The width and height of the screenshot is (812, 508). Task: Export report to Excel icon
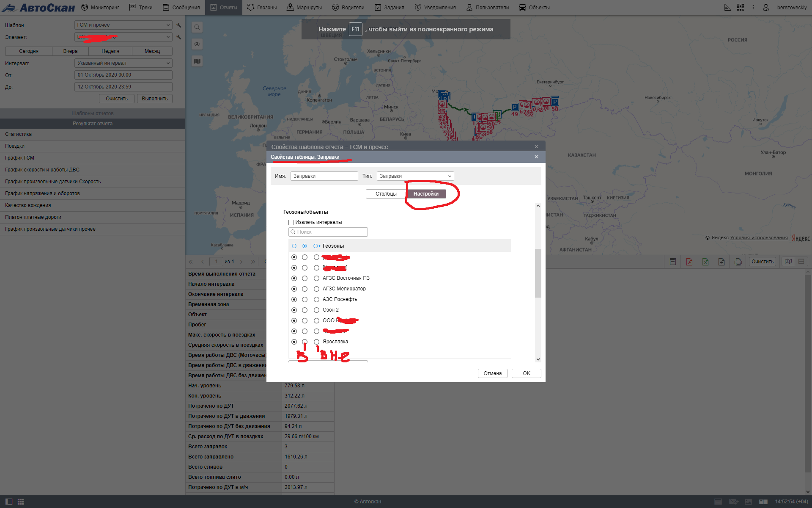[x=705, y=262]
